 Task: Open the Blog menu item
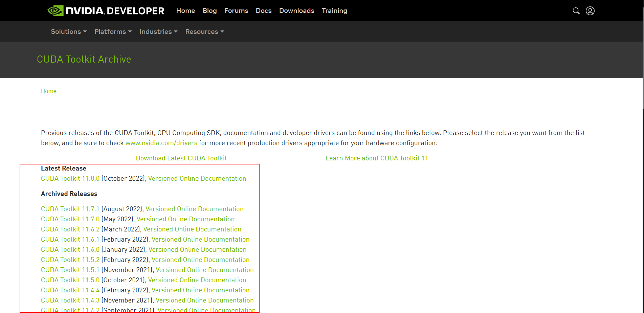(209, 11)
